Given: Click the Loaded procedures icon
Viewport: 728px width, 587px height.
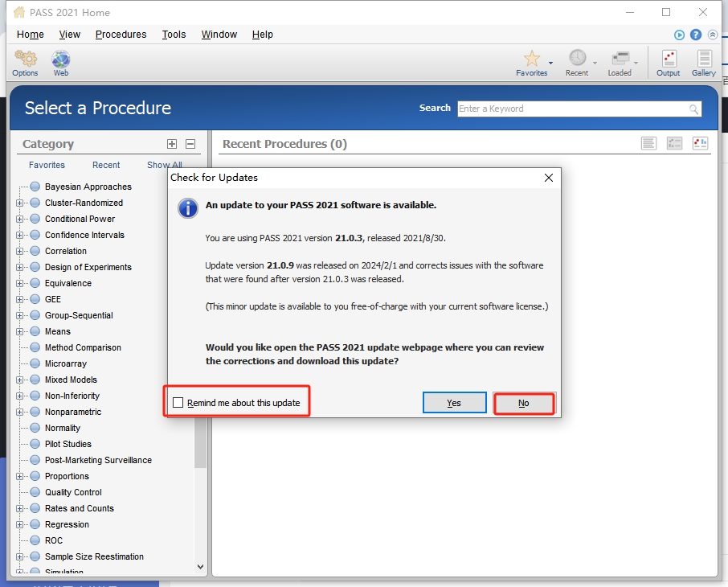Looking at the screenshot, I should point(620,59).
